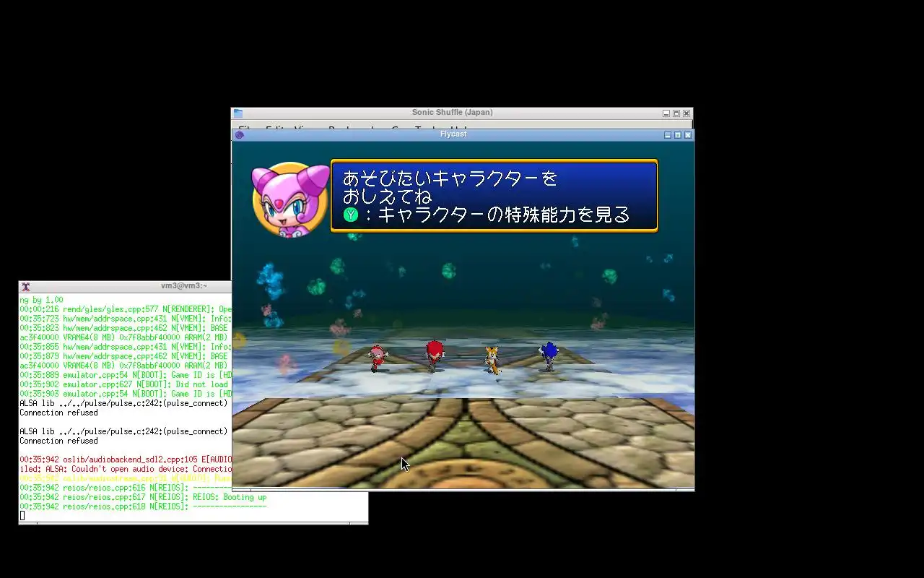Select the Knuckles character
Viewport: 924px width, 578px height.
(x=434, y=356)
